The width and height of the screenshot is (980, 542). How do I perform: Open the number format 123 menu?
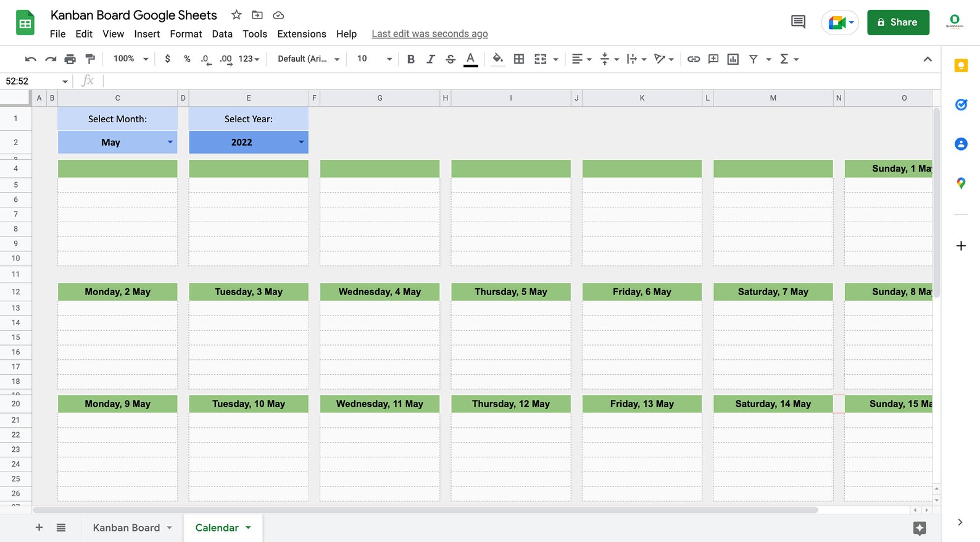[249, 59]
